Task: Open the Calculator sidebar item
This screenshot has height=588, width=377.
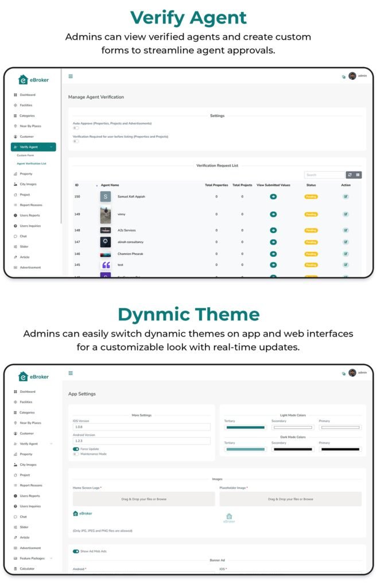Action: pyautogui.click(x=27, y=568)
